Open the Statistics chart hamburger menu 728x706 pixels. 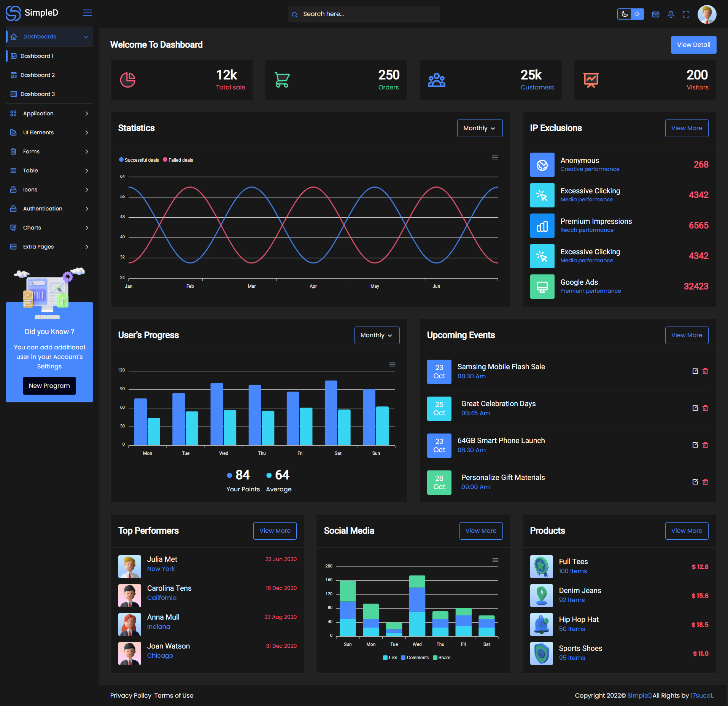495,158
